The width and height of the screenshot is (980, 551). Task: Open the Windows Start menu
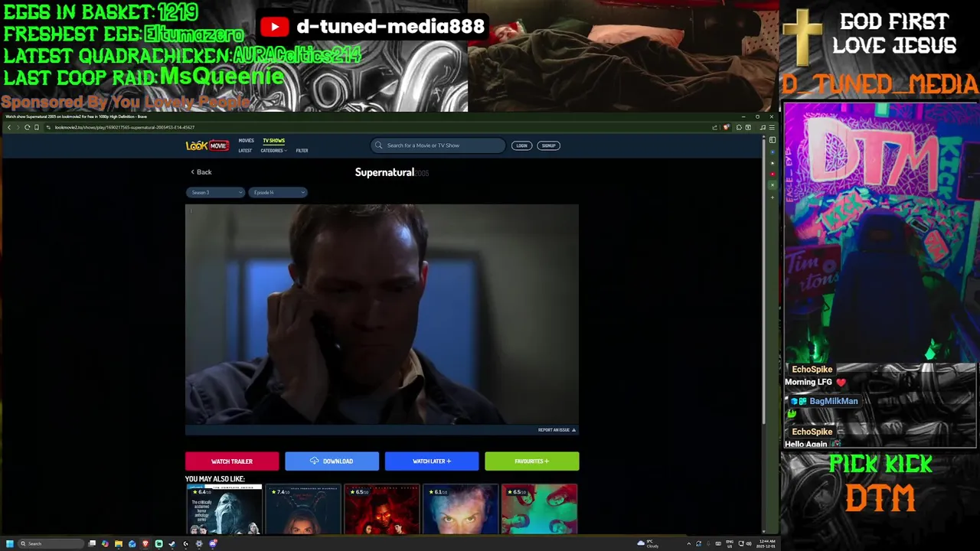coord(10,543)
